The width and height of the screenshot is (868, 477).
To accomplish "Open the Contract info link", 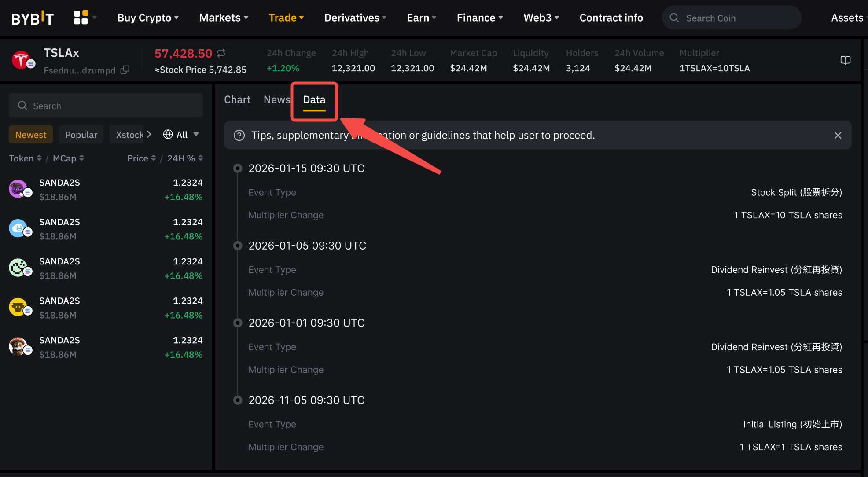I will coord(611,18).
